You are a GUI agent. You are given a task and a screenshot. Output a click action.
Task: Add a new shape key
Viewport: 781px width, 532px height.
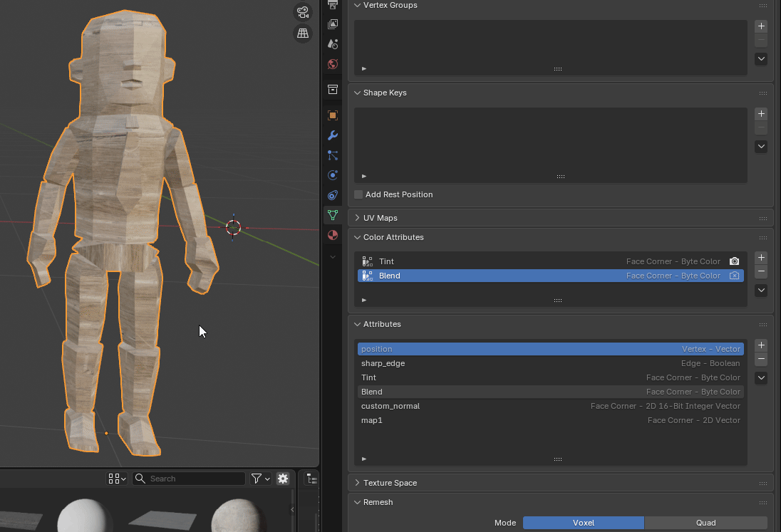point(761,114)
